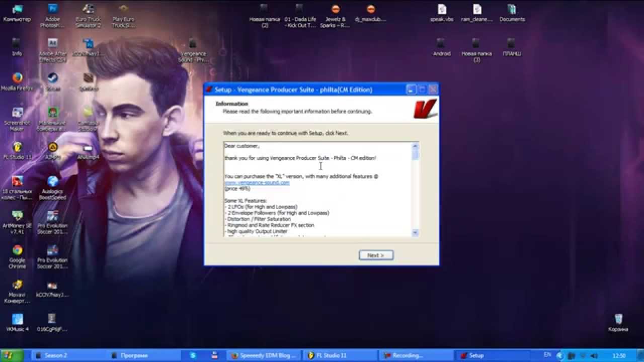Select the FL Studio 11 desktop icon
Image resolution: width=644 pixels, height=362 pixels.
17,151
